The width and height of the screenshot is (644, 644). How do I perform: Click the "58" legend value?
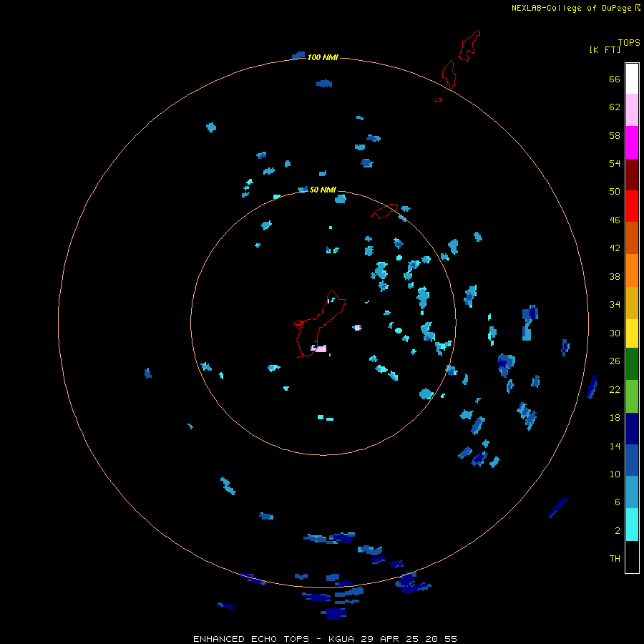[x=615, y=135]
